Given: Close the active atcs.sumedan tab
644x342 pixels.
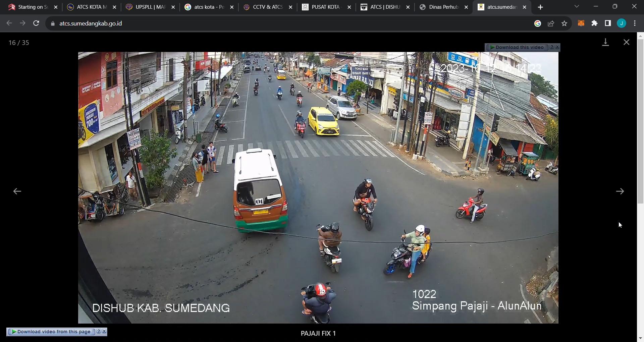Looking at the screenshot, I should click(x=525, y=7).
